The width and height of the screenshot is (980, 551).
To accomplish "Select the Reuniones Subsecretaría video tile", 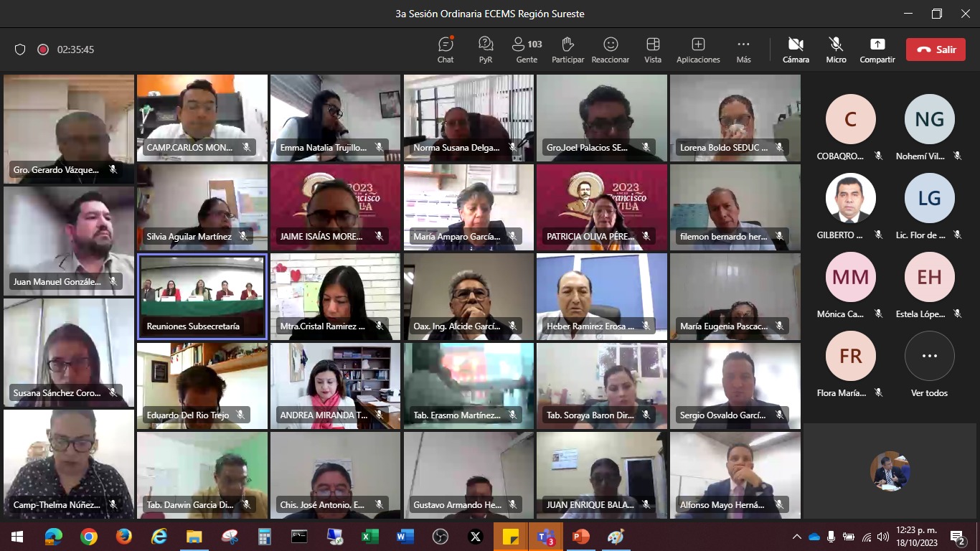I will [202, 296].
